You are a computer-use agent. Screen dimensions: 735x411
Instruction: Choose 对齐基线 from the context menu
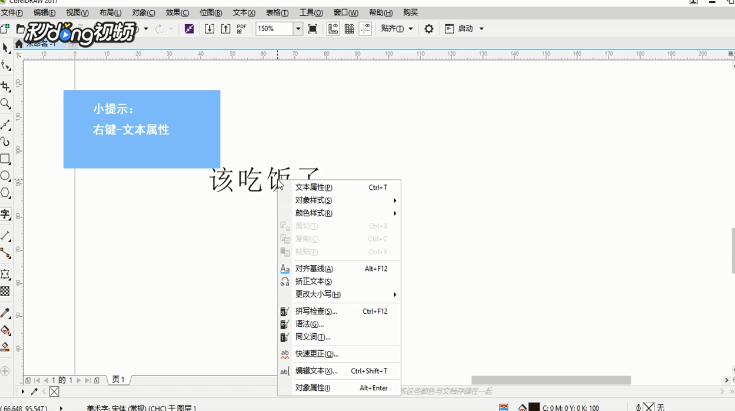pos(339,269)
